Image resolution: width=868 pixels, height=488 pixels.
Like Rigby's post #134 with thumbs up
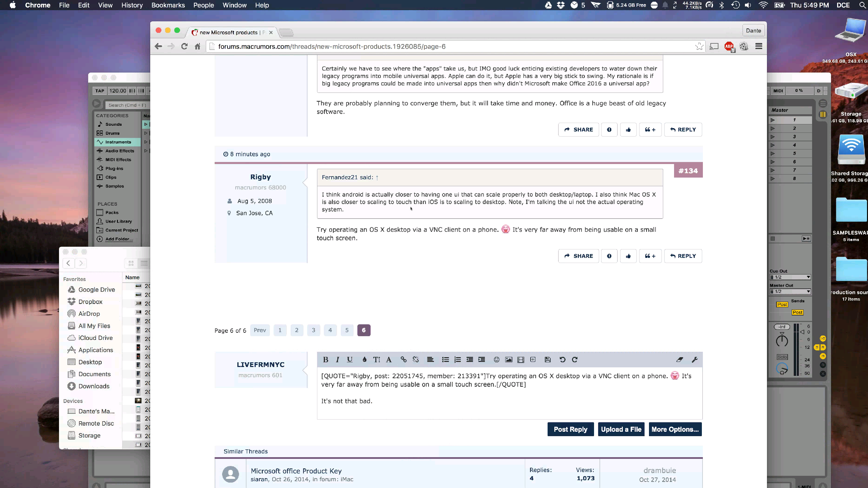(x=628, y=256)
